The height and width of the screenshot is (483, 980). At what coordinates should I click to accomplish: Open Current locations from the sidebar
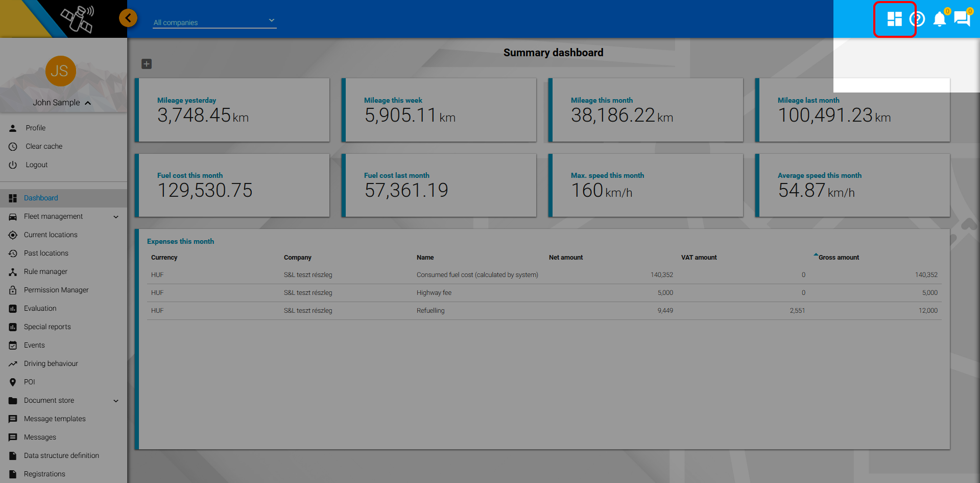[x=51, y=235]
